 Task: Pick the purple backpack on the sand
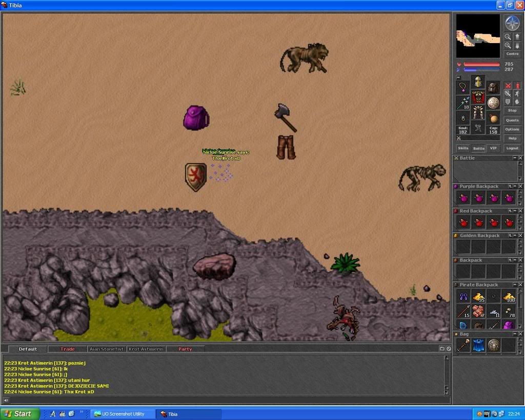(x=196, y=118)
